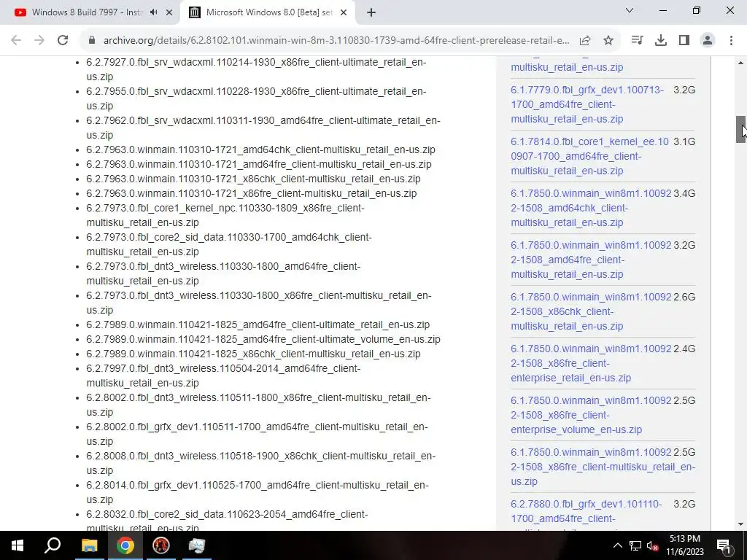Click the page scrollbar thumb
The width and height of the screenshot is (747, 560).
(x=741, y=130)
